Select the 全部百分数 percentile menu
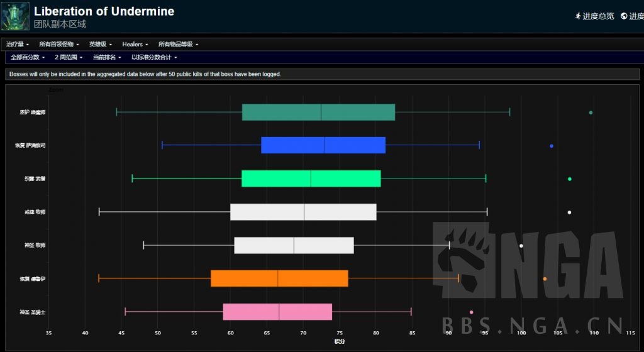This screenshot has height=352, width=644. 28,57
